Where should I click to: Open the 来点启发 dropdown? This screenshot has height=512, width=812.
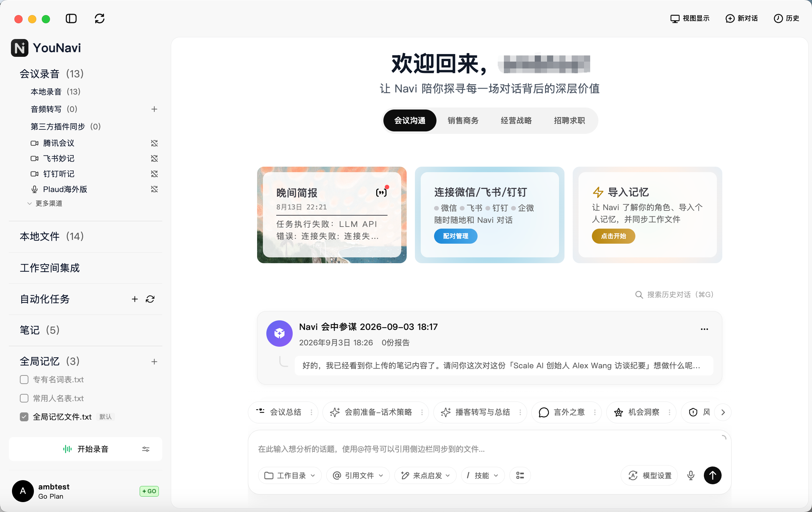[x=426, y=475]
